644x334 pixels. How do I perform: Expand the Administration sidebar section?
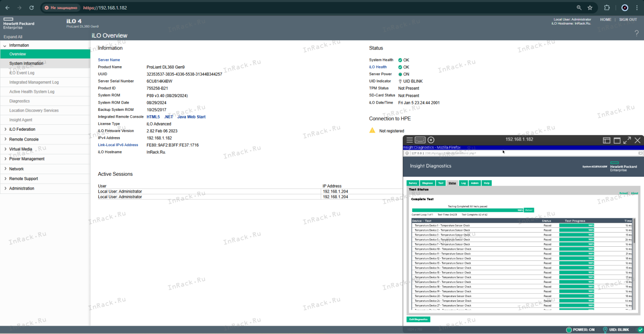(21, 189)
